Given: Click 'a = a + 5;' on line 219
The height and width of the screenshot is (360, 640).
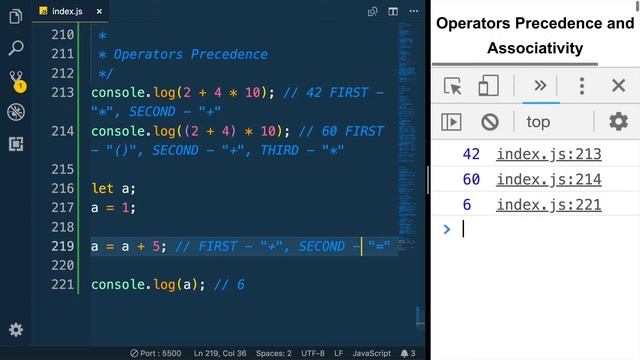Looking at the screenshot, I should coord(129,246).
